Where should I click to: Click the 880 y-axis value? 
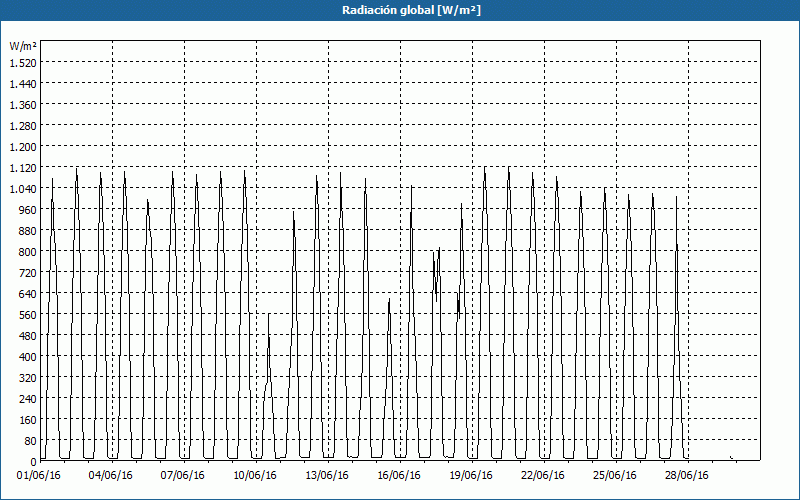[x=29, y=231]
